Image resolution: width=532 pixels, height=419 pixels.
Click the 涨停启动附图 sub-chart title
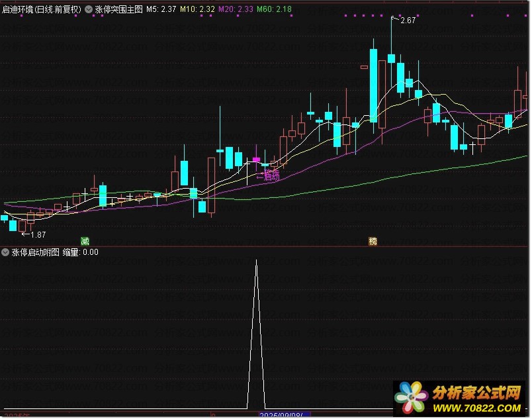point(35,252)
